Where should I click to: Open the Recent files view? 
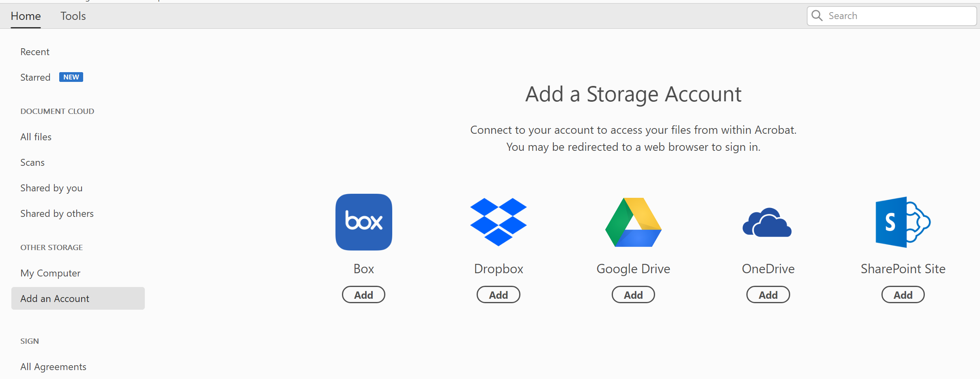point(35,51)
